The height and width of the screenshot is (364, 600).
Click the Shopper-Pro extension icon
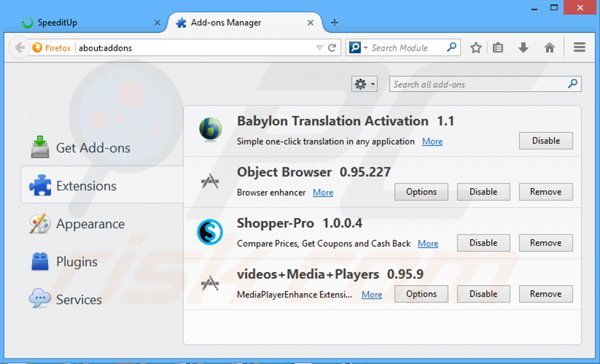[x=210, y=232]
